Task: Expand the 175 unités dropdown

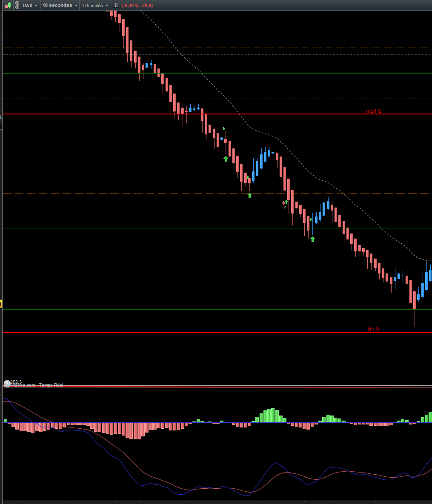Action: click(95, 6)
